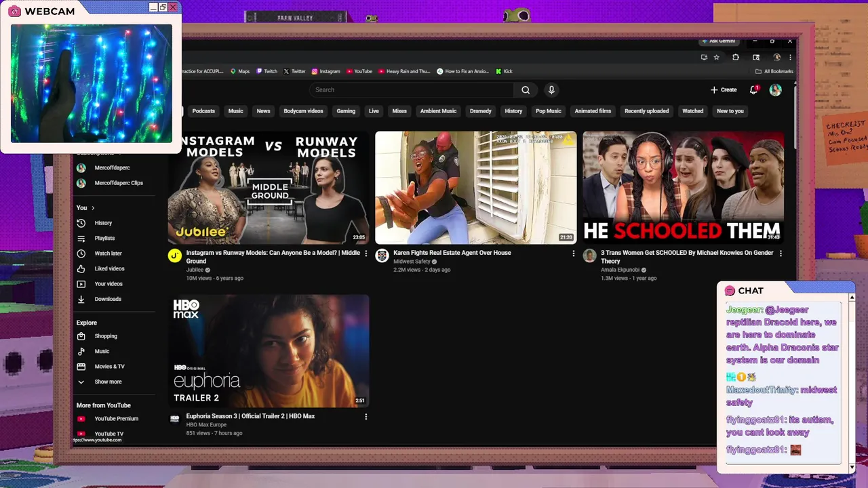
Task: Open Midwest Safety channel avatar
Action: click(382, 256)
